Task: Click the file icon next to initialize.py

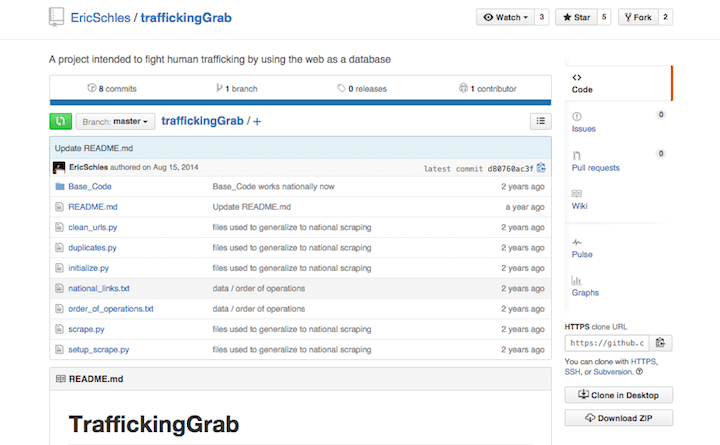Action: click(x=59, y=268)
